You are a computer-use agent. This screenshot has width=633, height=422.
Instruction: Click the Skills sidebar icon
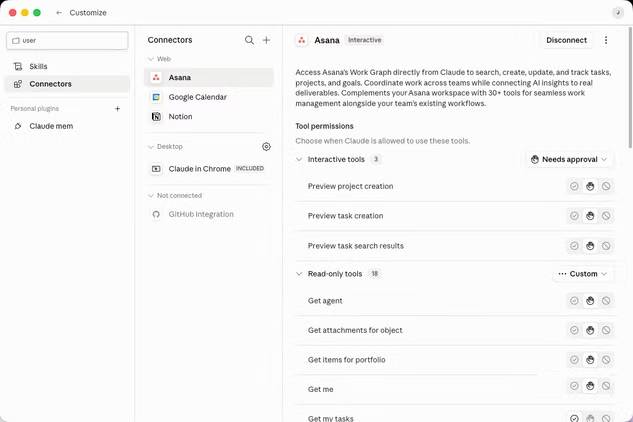(x=18, y=66)
